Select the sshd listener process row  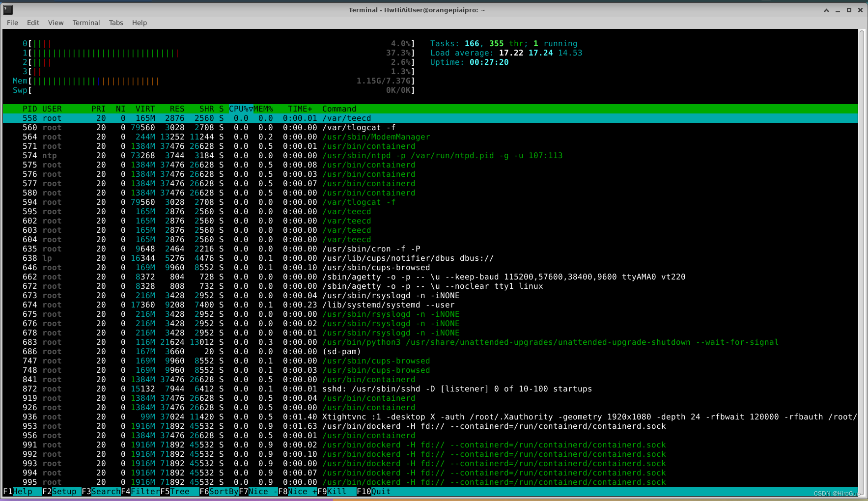click(x=430, y=389)
